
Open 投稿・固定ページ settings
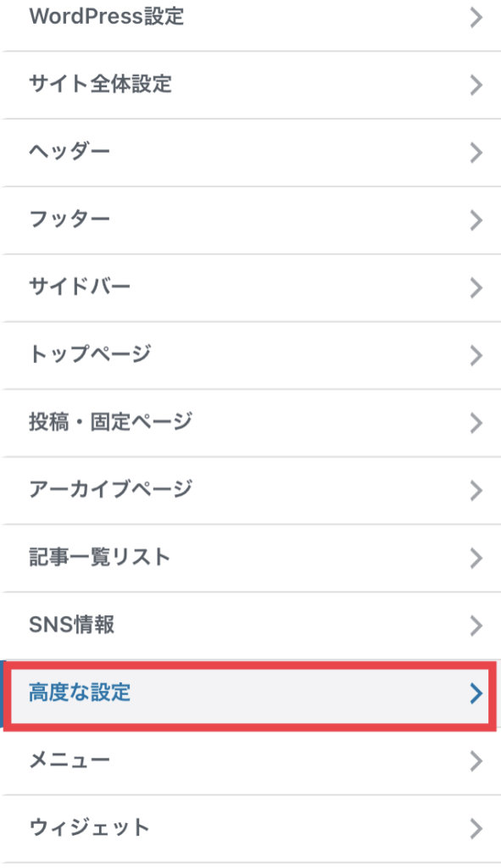tap(250, 423)
